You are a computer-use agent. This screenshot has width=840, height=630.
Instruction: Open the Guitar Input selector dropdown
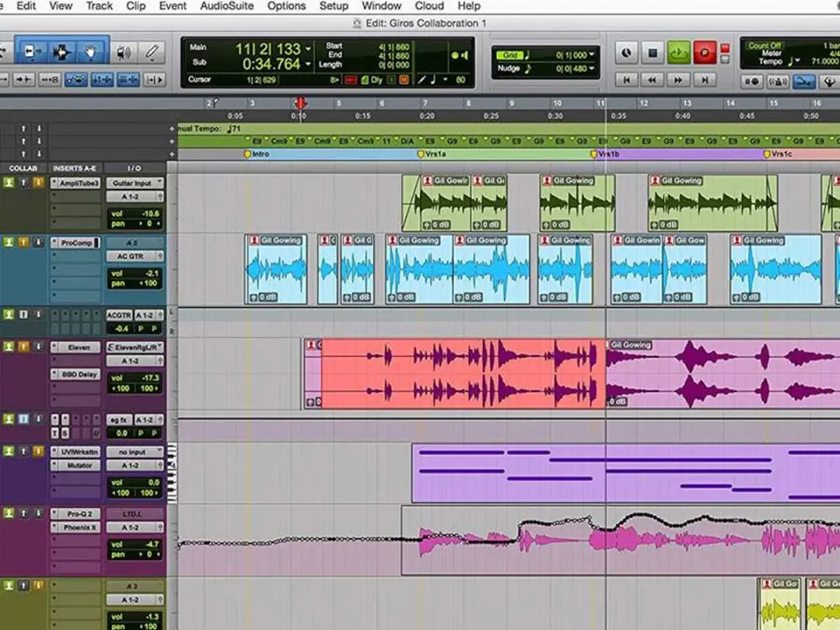click(135, 184)
